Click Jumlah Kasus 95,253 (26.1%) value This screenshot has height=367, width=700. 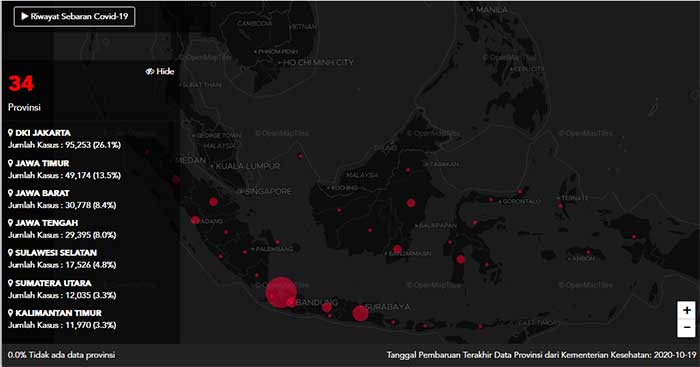coord(64,145)
